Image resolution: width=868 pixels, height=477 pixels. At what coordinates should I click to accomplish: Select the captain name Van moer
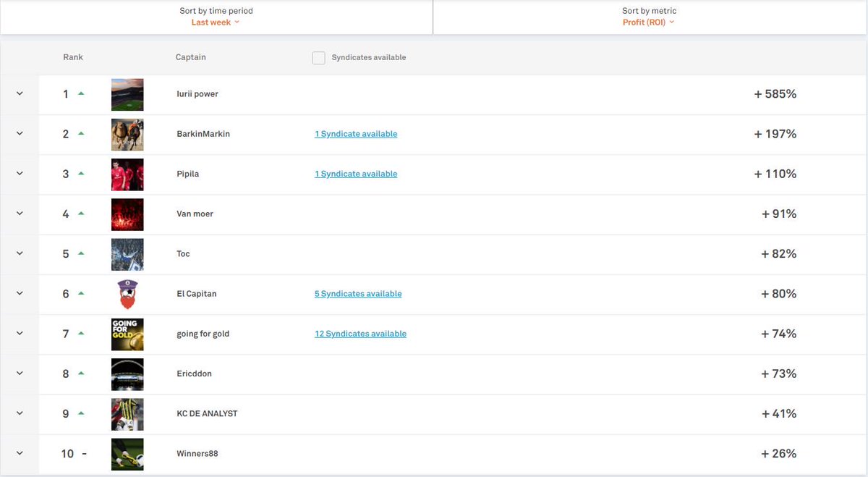click(195, 214)
